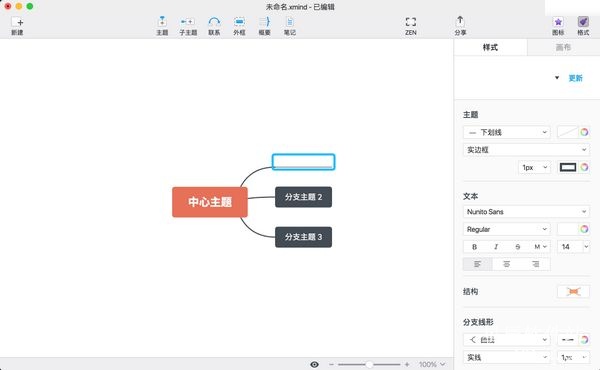Image resolution: width=600 pixels, height=370 pixels.
Task: Open the font size dropdown arrow
Action: click(586, 247)
